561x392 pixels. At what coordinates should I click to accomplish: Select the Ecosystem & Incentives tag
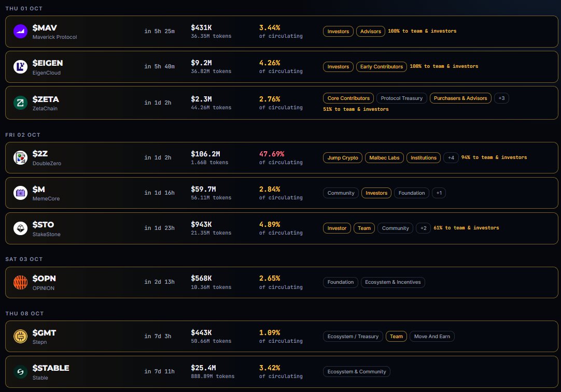pos(393,282)
